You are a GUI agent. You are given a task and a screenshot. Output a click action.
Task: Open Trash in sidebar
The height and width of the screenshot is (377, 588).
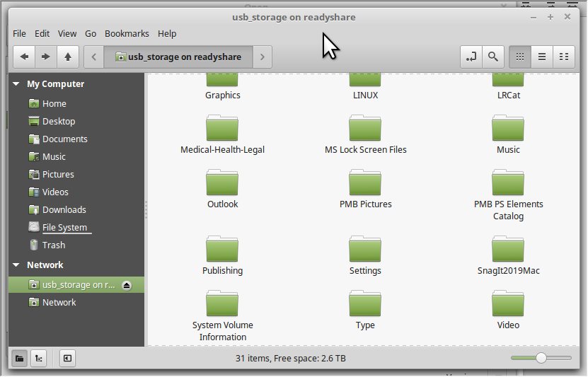pyautogui.click(x=76, y=245)
